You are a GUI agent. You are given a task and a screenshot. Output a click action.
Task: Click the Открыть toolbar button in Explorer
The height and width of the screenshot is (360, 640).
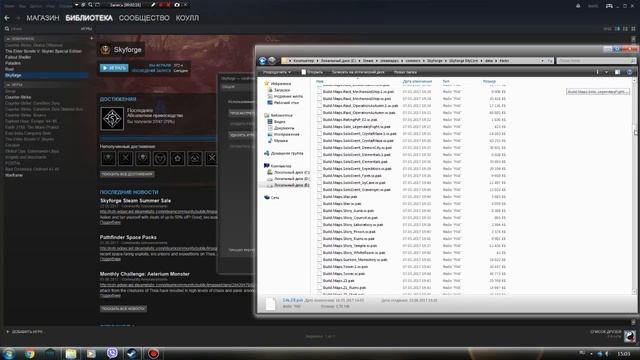(312, 72)
